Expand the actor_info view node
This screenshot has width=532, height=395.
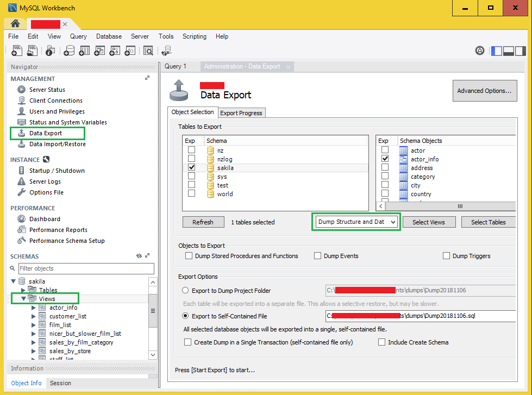pos(34,308)
